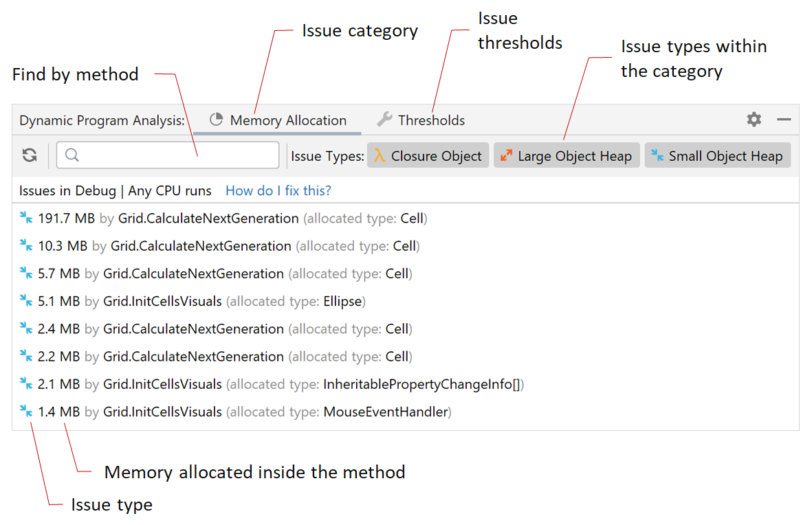
Task: Open the Thresholds tab
Action: coord(421,120)
